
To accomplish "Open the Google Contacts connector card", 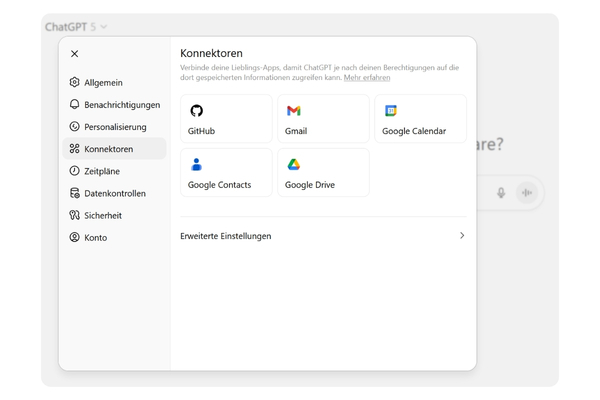I will tap(226, 173).
